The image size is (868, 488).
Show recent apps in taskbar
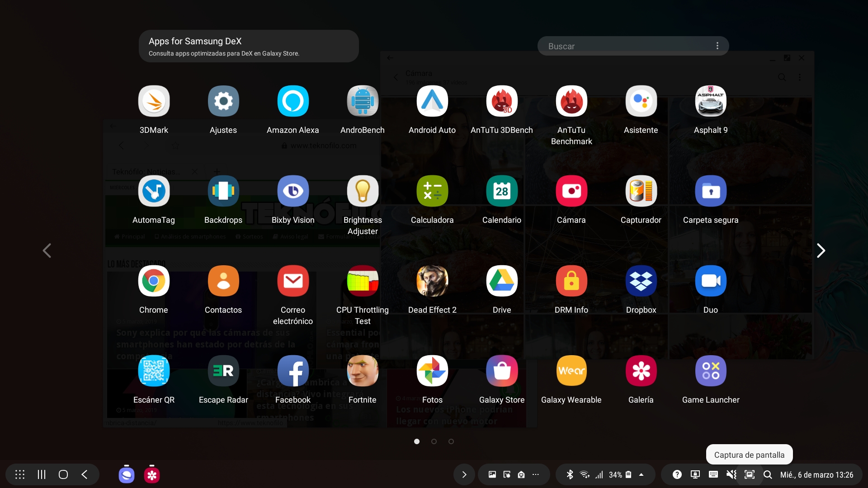(42, 474)
